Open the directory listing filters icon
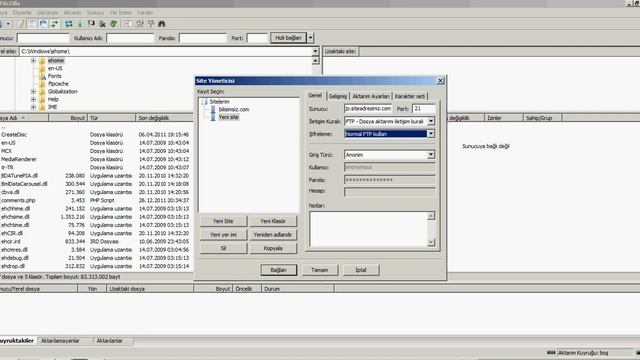Viewport: 640px width, 360px height. pyautogui.click(x=128, y=24)
